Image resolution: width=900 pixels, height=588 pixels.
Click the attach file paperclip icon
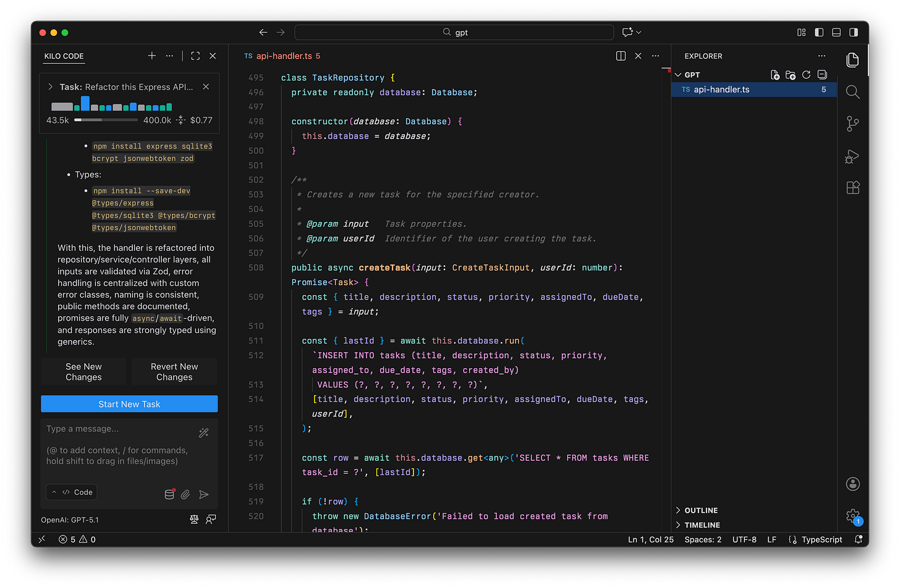(185, 494)
